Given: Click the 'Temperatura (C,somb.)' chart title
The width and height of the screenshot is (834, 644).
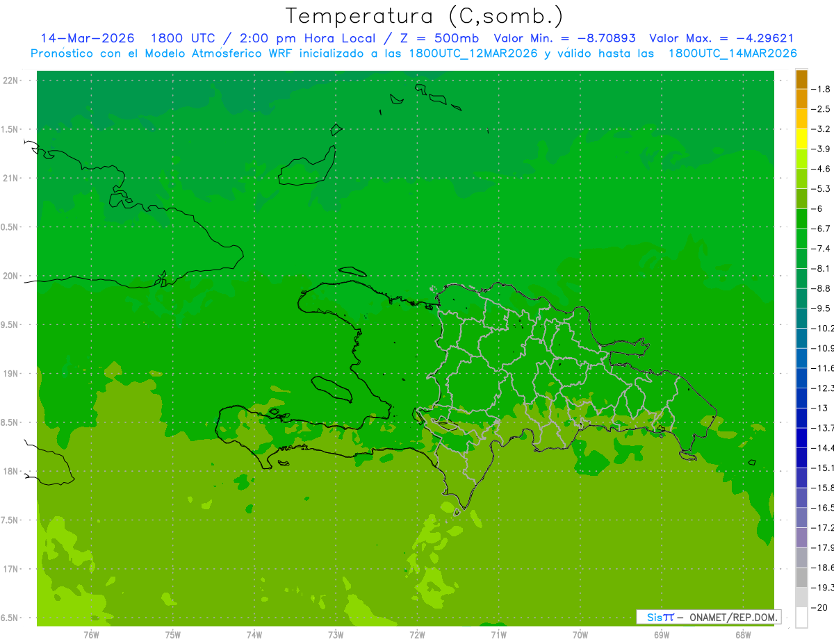Looking at the screenshot, I should click(424, 16).
